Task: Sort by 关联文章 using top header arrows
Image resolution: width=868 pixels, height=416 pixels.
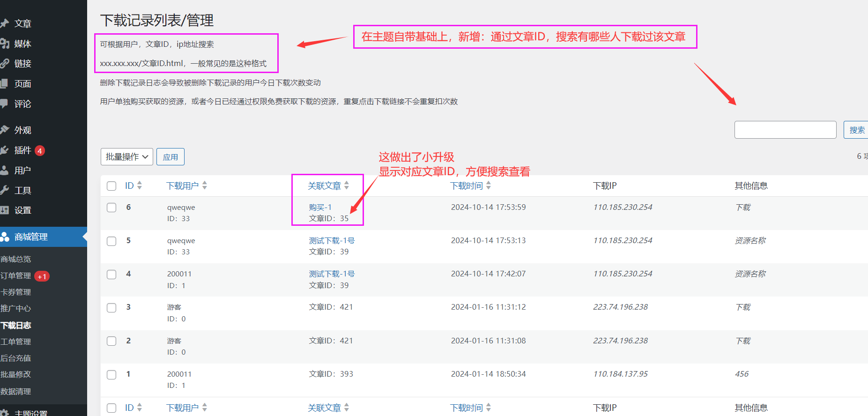Action: point(347,186)
